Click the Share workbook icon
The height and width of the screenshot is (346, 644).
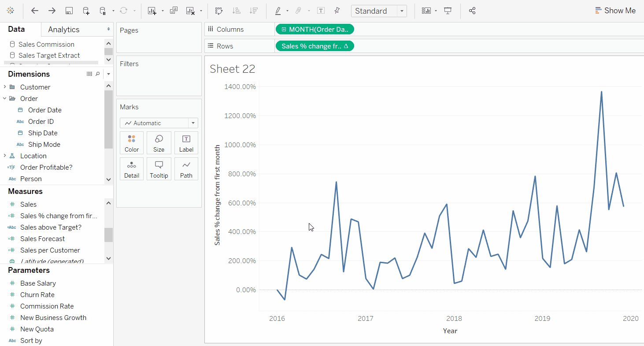coord(472,11)
